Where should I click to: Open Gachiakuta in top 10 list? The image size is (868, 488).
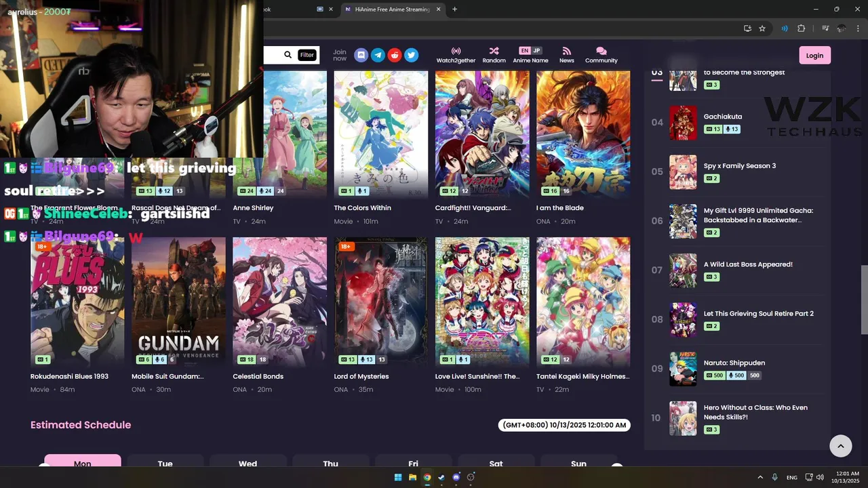click(x=723, y=117)
